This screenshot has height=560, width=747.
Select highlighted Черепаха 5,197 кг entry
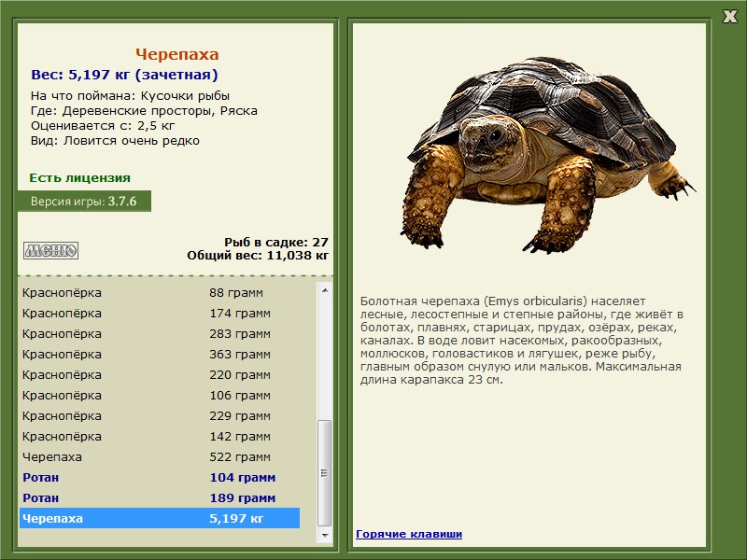pyautogui.click(x=160, y=518)
